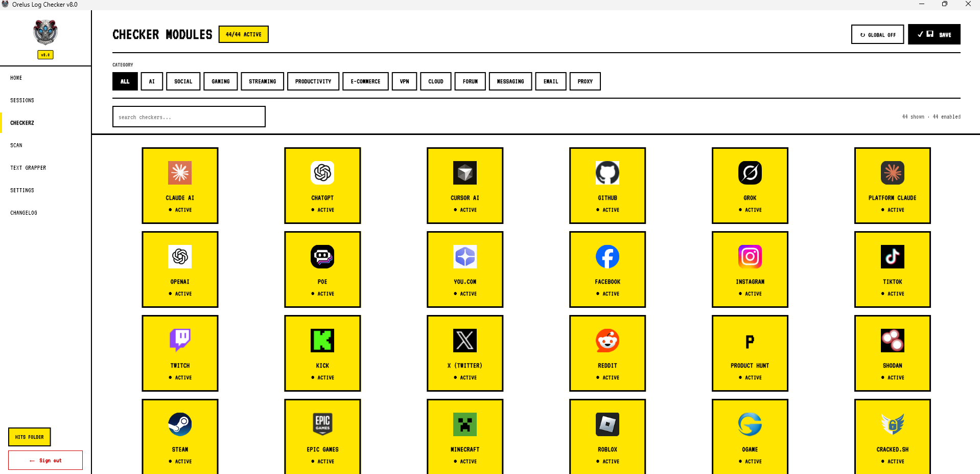Screen dimensions: 980x474
Task: Click the Minecraft creeper icon
Action: pyautogui.click(x=465, y=424)
